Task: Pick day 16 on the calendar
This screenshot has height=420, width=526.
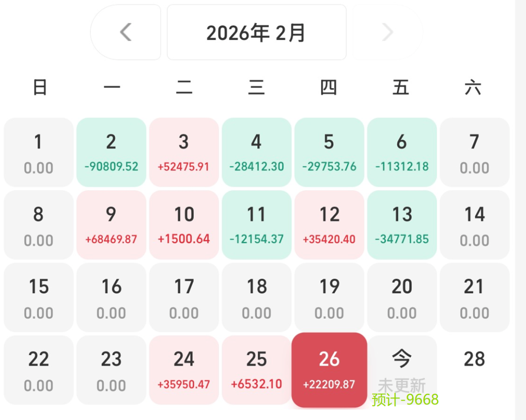Action: point(112,298)
